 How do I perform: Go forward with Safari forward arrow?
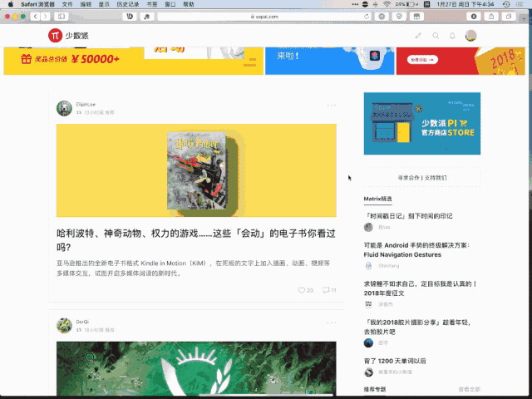(45, 17)
